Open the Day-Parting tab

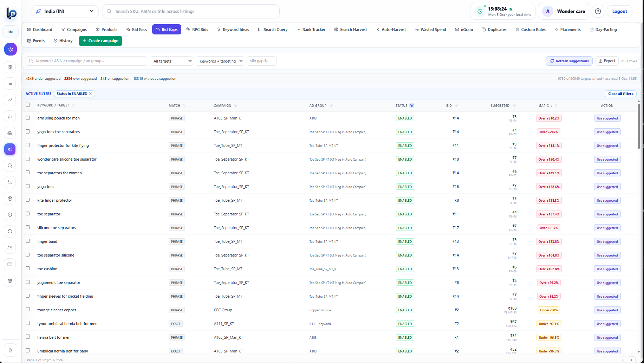[603, 30]
